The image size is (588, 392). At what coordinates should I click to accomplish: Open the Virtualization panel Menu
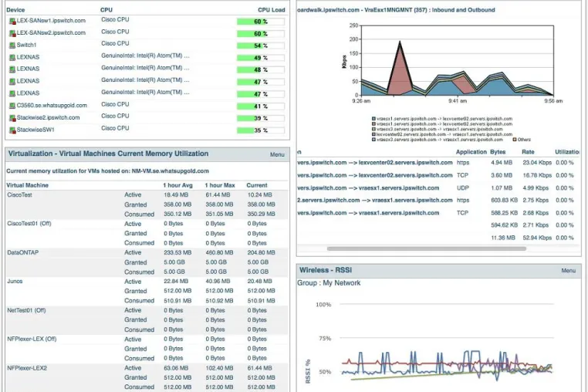[277, 154]
